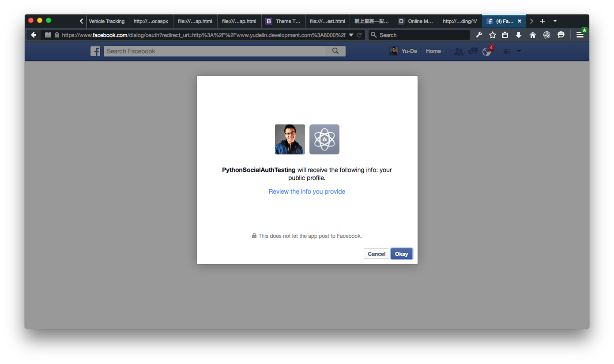This screenshot has width=614, height=364.
Task: Click the Cancel button
Action: [377, 254]
